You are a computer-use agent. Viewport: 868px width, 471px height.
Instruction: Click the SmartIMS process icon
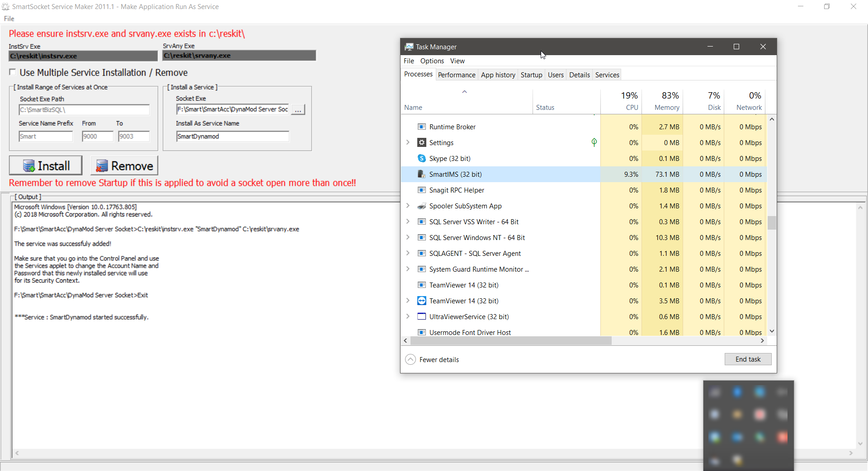(x=421, y=174)
